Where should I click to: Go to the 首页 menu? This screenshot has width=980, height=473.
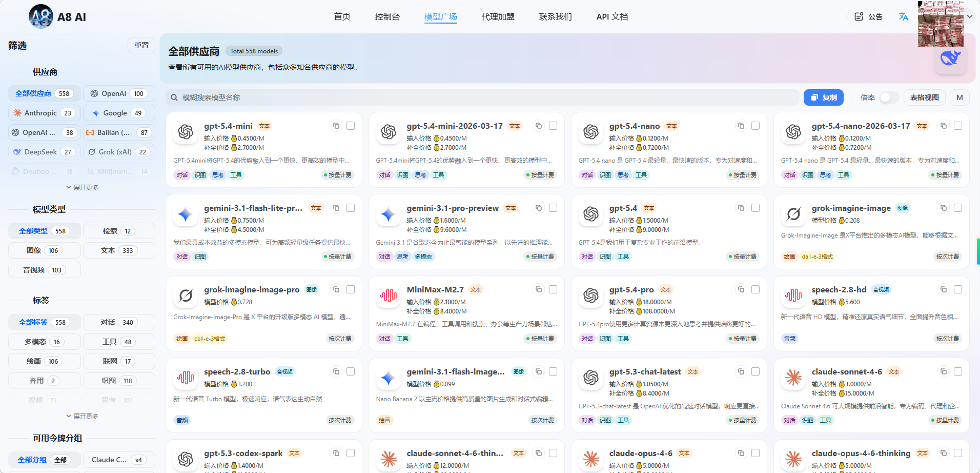click(342, 16)
